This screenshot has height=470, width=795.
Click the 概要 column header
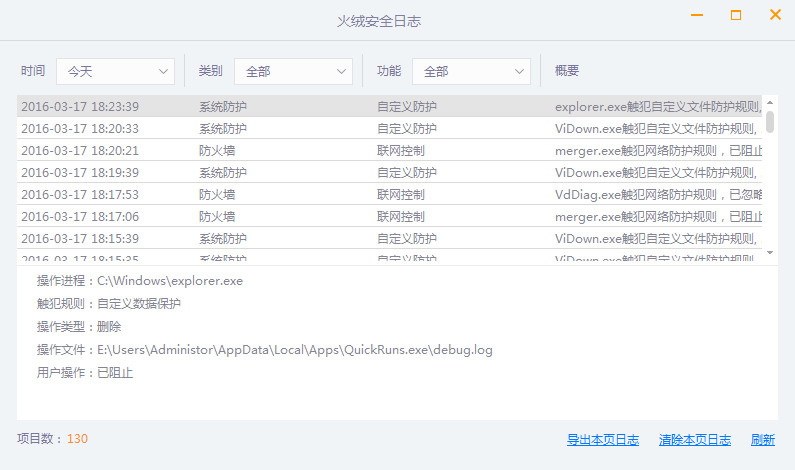(567, 71)
